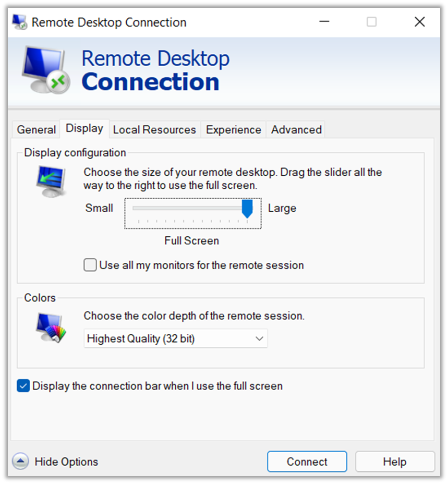Close the Remote Desktop Connection window
The height and width of the screenshot is (484, 448).
pyautogui.click(x=420, y=22)
